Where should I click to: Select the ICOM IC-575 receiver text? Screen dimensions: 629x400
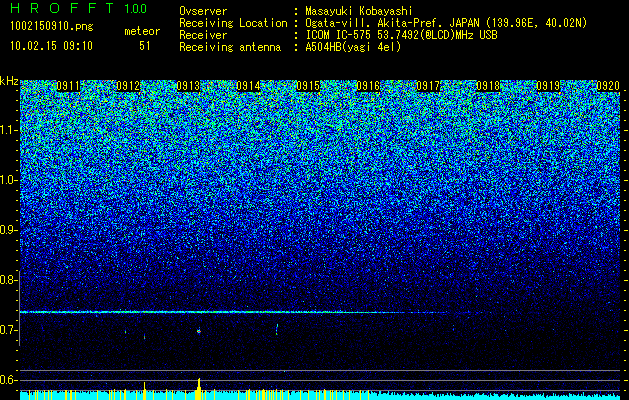402,35
